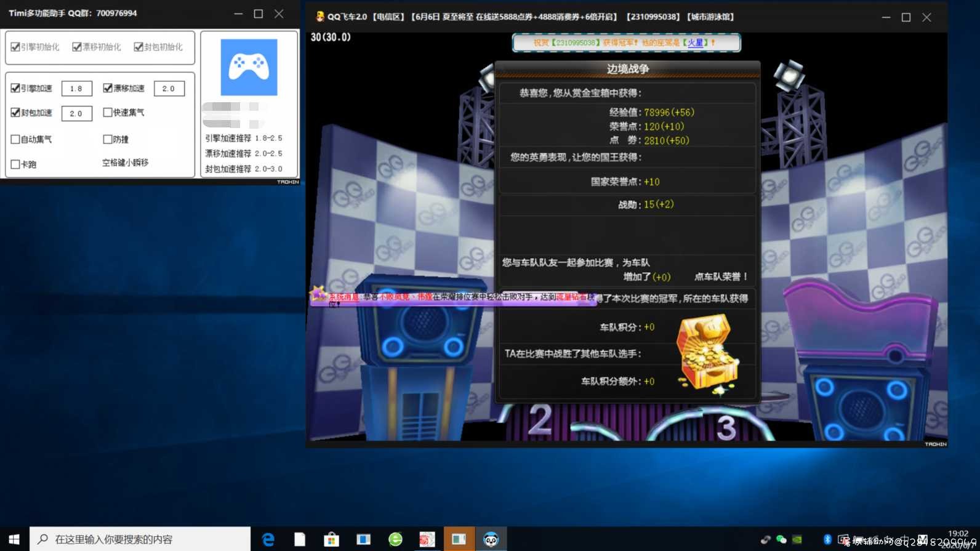Close the Timi多功能助手 window
980x551 pixels.
click(279, 14)
